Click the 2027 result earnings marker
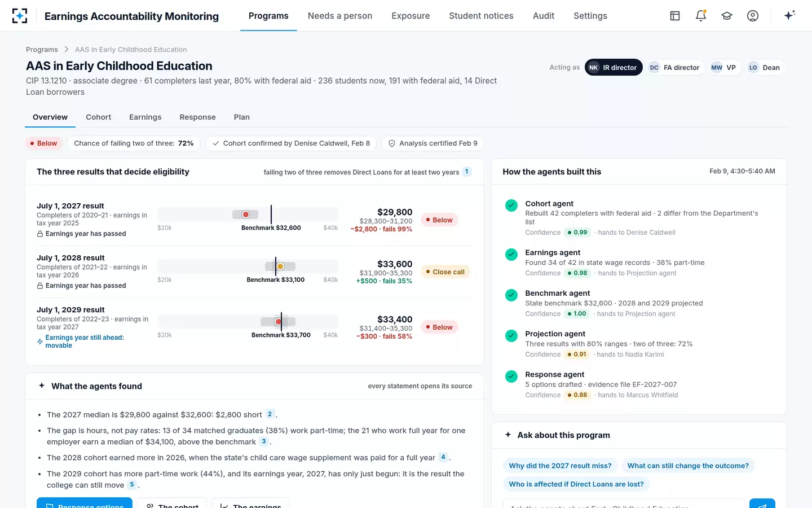The width and height of the screenshot is (812, 508). (246, 214)
